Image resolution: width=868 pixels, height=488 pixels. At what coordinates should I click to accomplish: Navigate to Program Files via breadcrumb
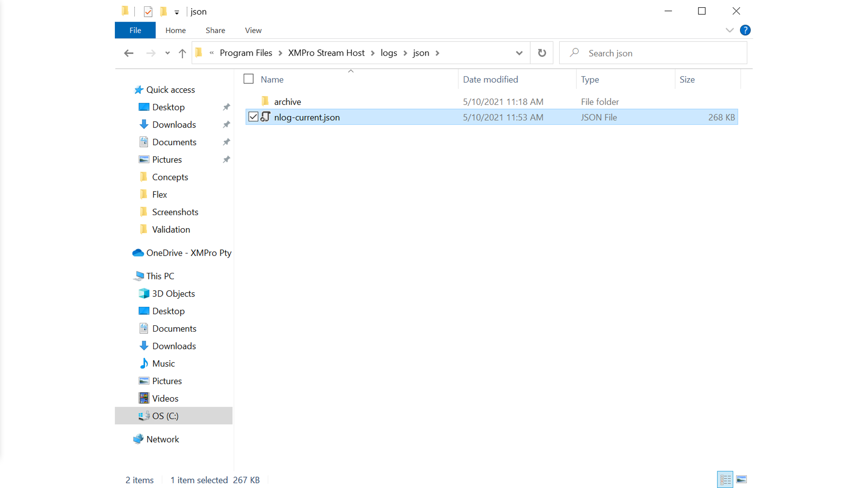pos(245,52)
